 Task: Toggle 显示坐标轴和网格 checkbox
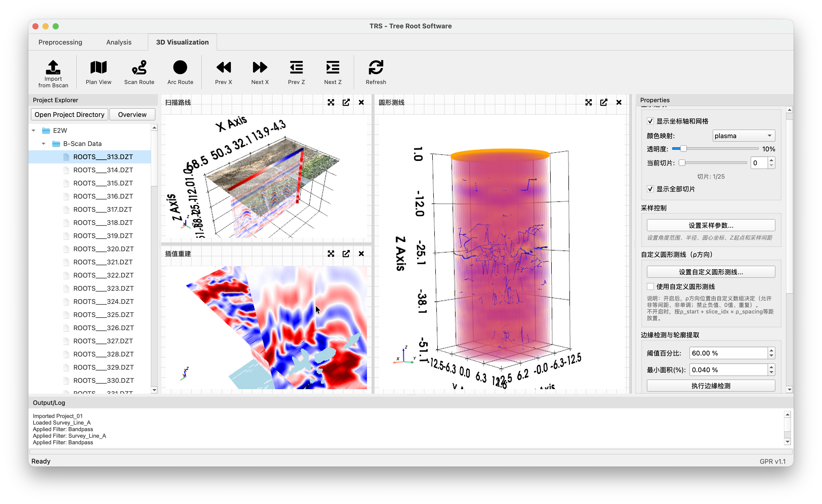[650, 121]
